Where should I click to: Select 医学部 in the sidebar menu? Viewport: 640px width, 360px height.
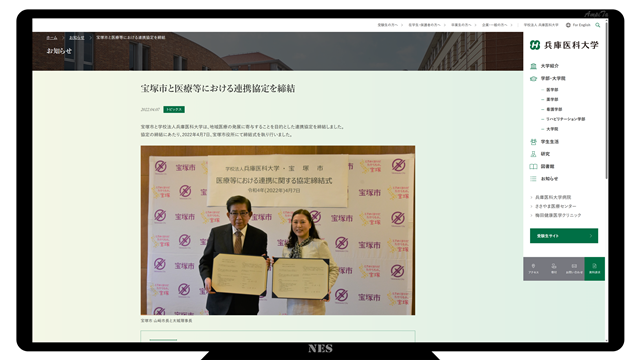click(552, 89)
